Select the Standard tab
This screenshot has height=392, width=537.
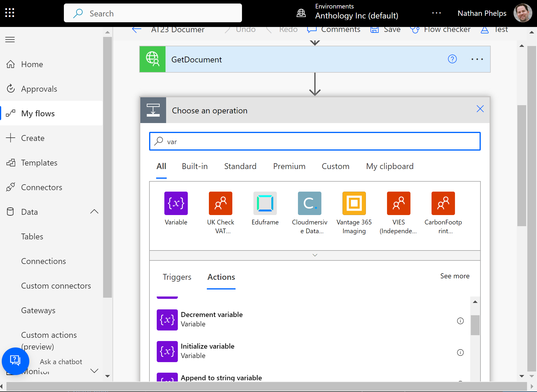[240, 166]
